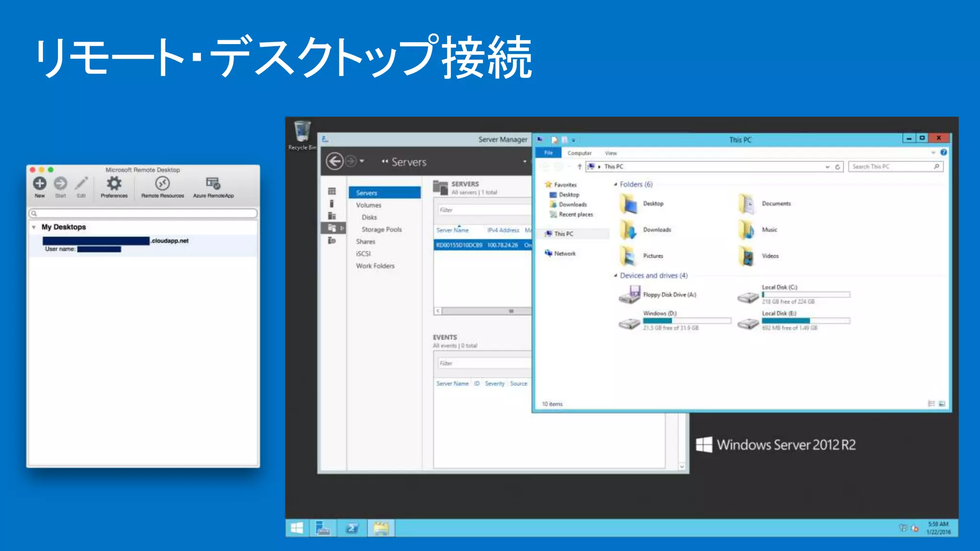Open Preferences gear in Remote Desktop
The image size is (980, 551).
pyautogui.click(x=114, y=184)
